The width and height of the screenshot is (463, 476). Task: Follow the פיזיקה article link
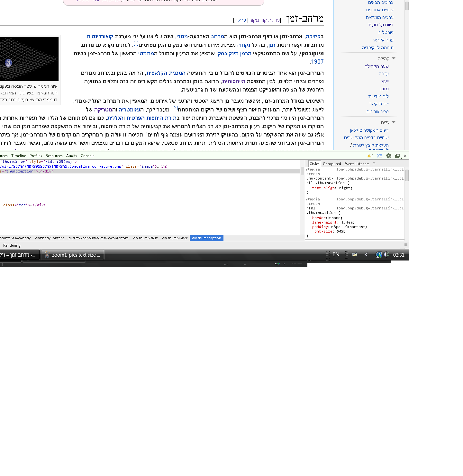point(313,37)
